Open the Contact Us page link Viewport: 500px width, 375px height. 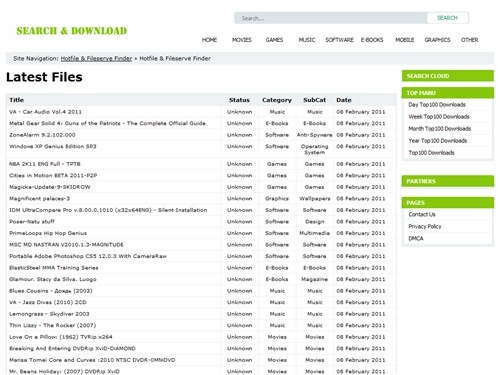tap(422, 214)
